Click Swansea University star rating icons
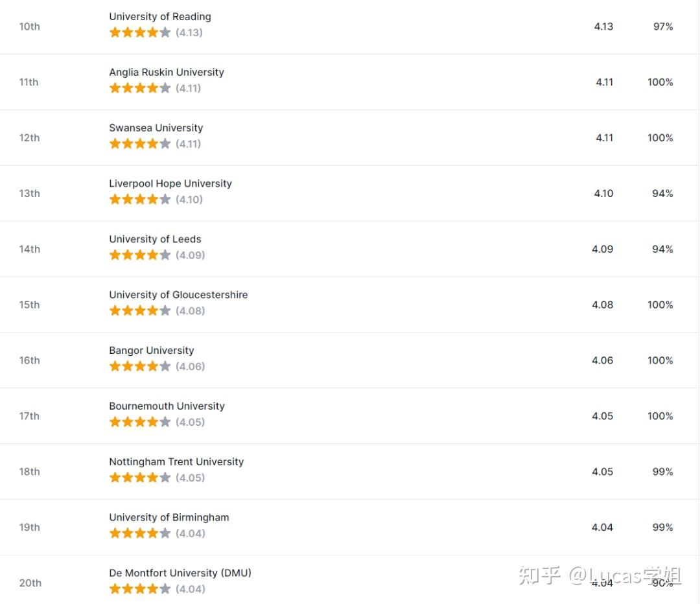 [x=140, y=145]
